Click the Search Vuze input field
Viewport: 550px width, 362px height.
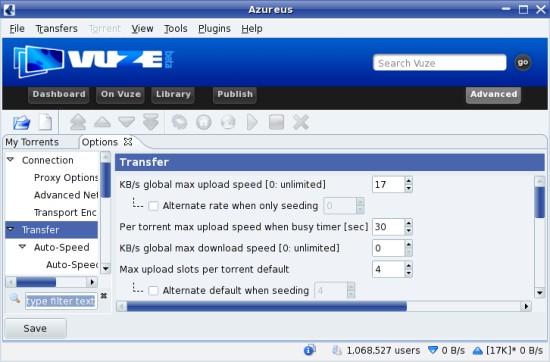point(440,63)
